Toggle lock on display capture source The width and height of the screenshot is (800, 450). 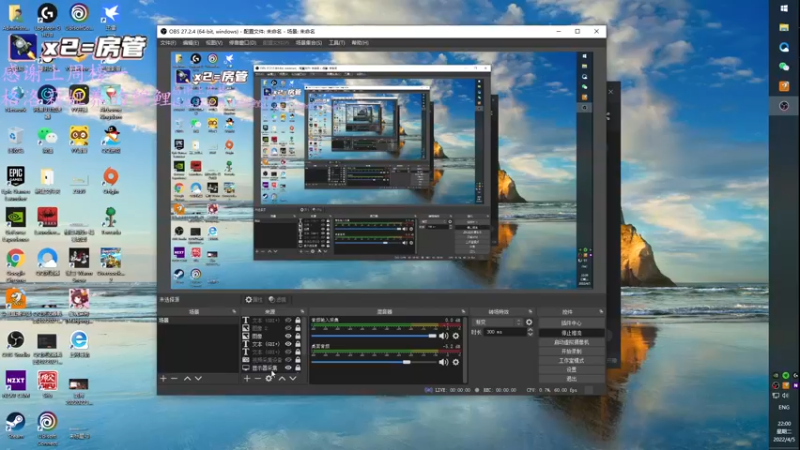(x=298, y=367)
